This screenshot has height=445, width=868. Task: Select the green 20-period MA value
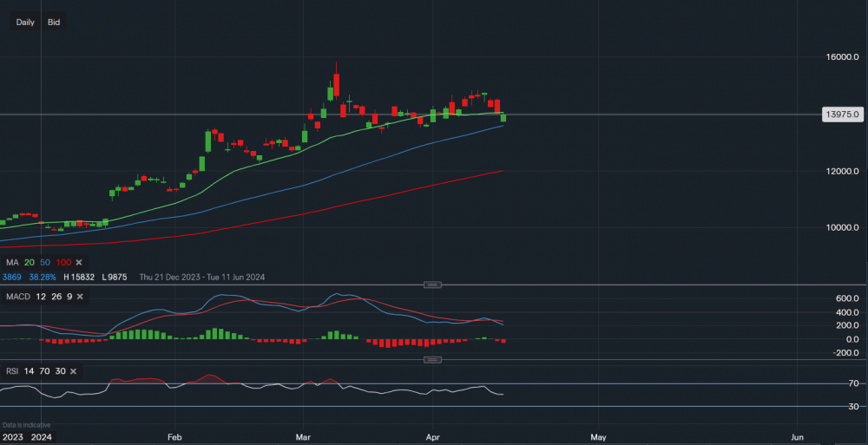click(x=30, y=262)
